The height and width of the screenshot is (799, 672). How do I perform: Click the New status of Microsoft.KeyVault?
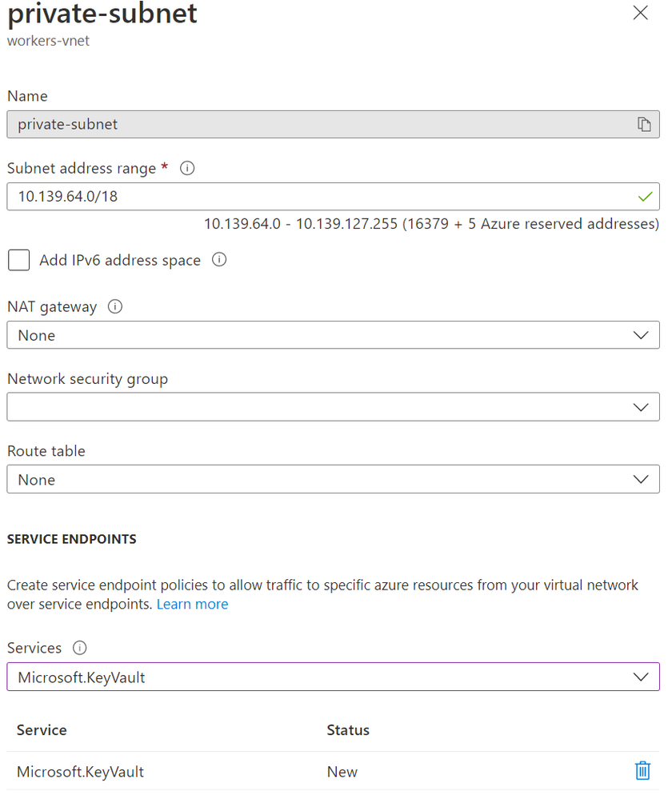[x=342, y=772]
